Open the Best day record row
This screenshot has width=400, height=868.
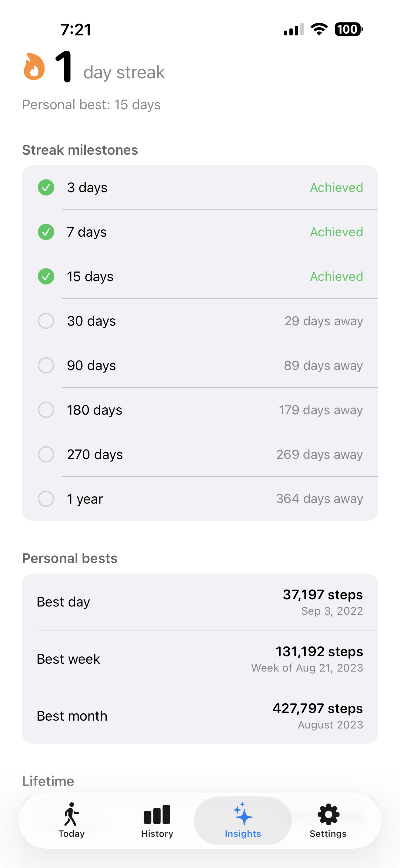coord(200,602)
